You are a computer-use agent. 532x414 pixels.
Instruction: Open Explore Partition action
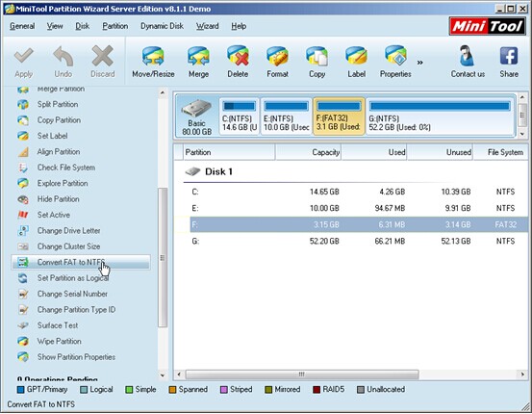click(63, 183)
